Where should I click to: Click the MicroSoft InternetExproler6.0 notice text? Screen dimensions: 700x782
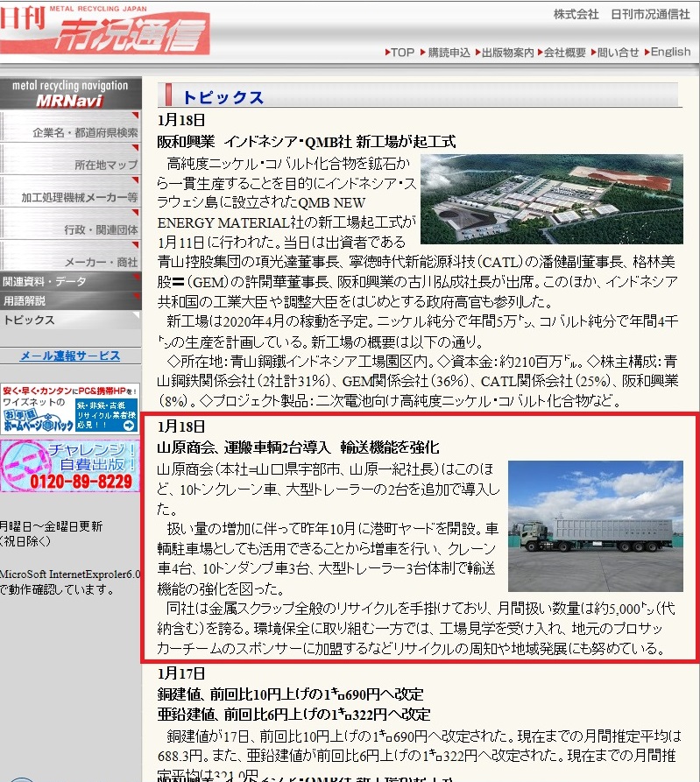(70, 574)
